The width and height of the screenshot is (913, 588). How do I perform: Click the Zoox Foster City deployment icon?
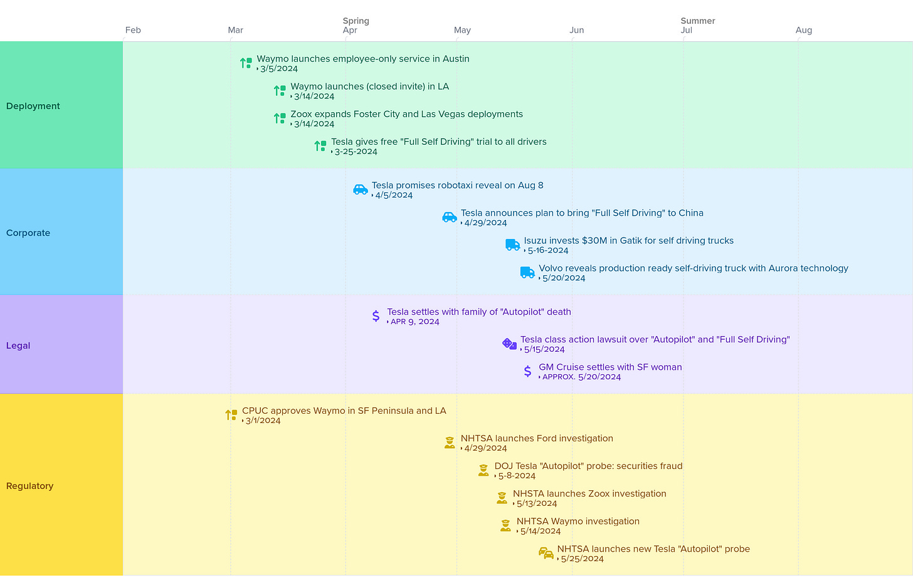pos(280,118)
